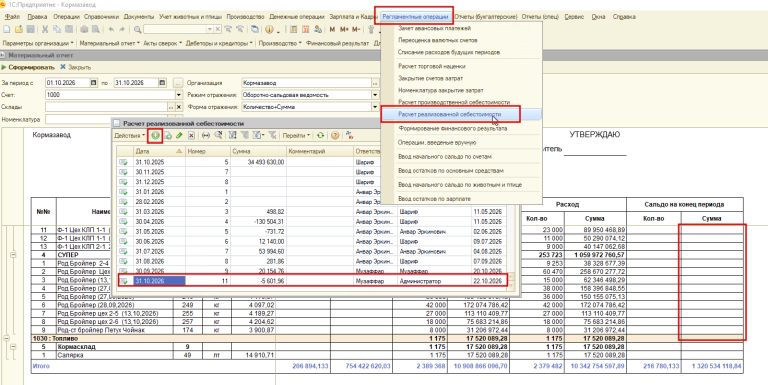The image size is (768, 385).
Task: Select the row dated 31.10.2026 number 11
Action: pyautogui.click(x=313, y=281)
